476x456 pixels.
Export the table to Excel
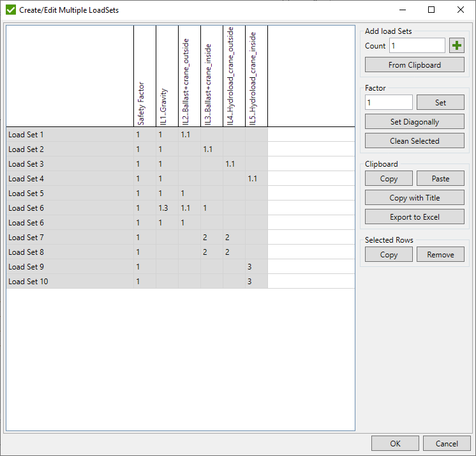click(414, 217)
